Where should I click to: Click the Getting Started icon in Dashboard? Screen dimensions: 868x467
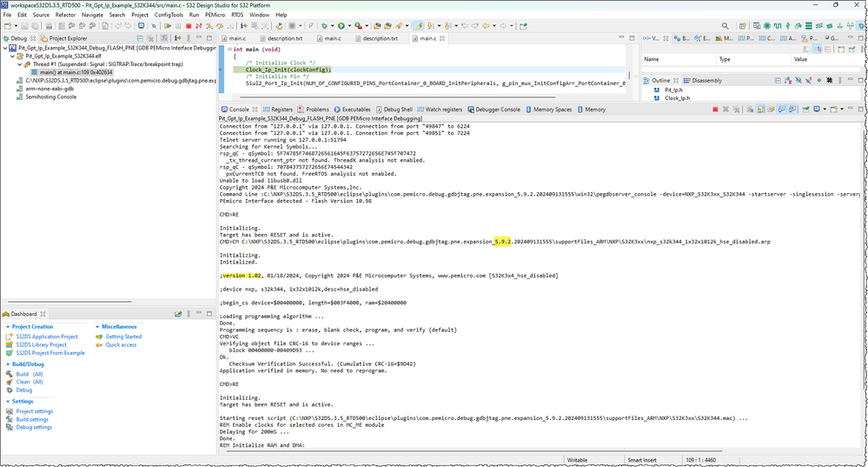pyautogui.click(x=99, y=337)
